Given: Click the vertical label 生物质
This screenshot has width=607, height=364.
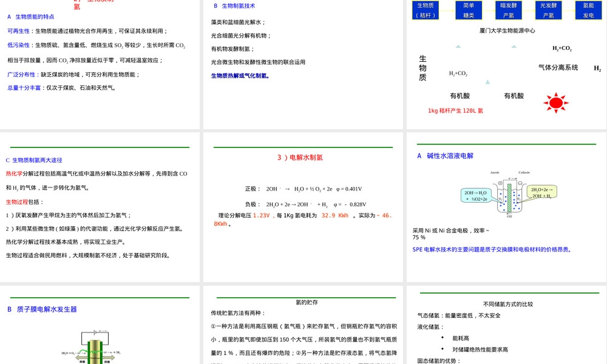Looking at the screenshot, I should 422,68.
